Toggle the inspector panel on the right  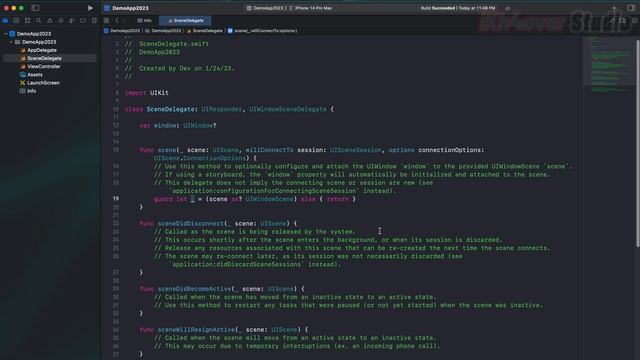pyautogui.click(x=631, y=8)
